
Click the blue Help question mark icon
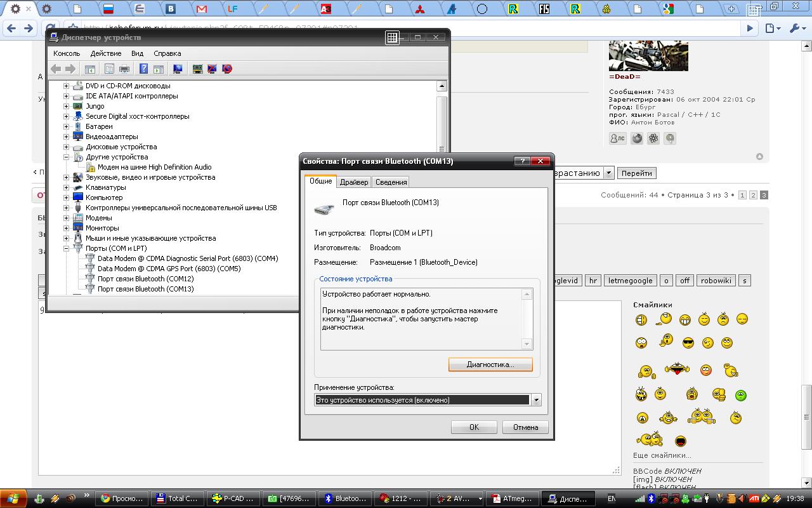click(x=144, y=69)
